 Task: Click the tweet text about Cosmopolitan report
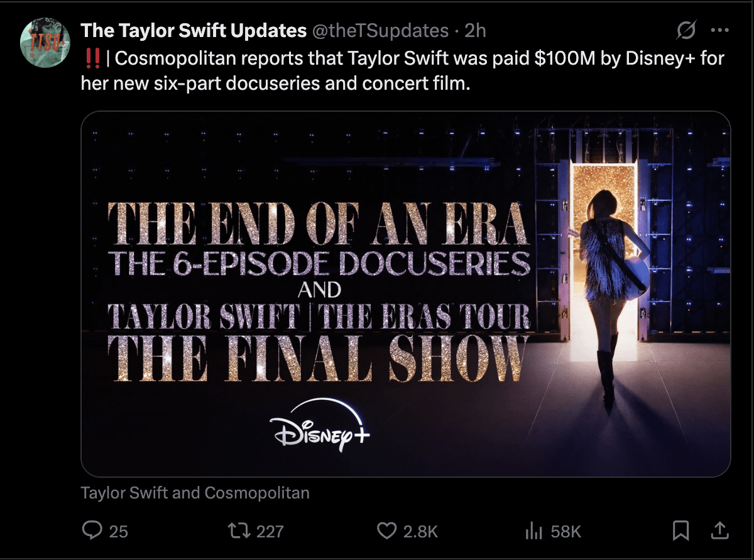click(402, 70)
